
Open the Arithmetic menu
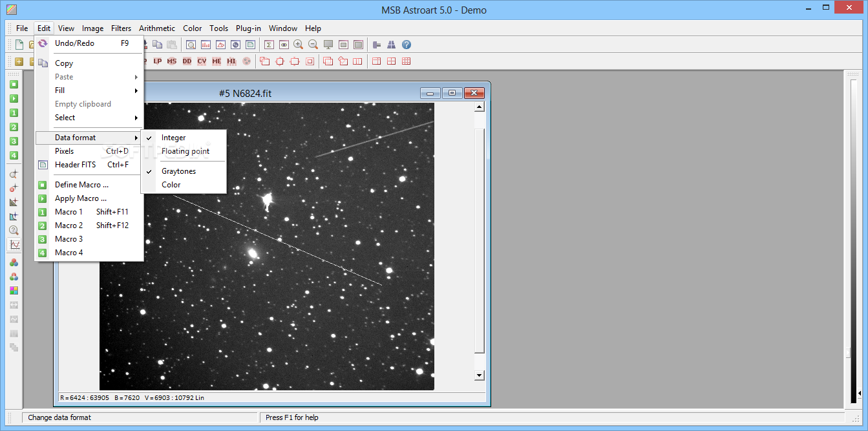point(157,28)
